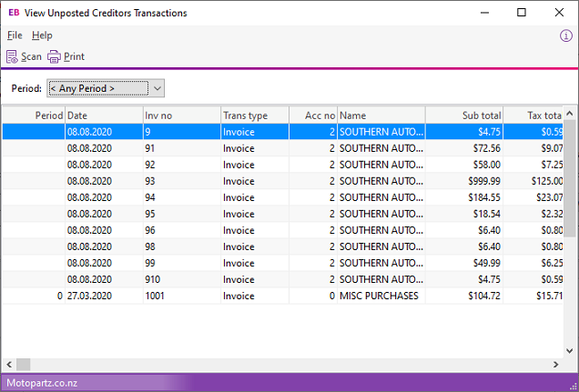
Task: Minimize the Unposted Creditors Transactions window
Action: (485, 13)
